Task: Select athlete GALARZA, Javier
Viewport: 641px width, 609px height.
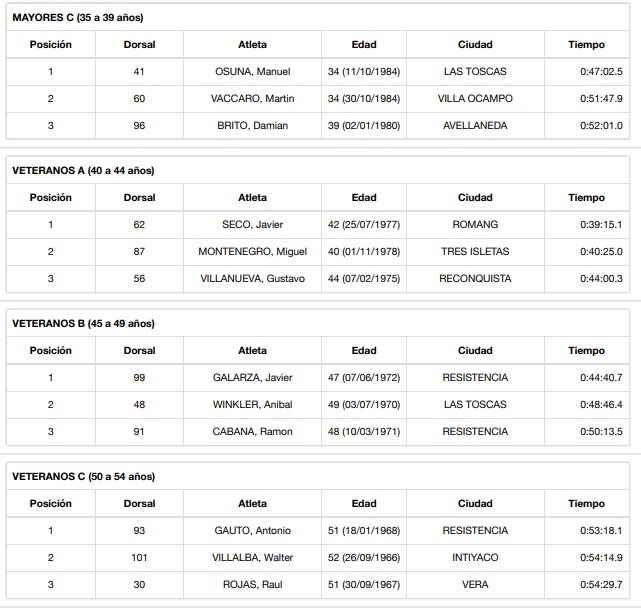Action: [252, 378]
